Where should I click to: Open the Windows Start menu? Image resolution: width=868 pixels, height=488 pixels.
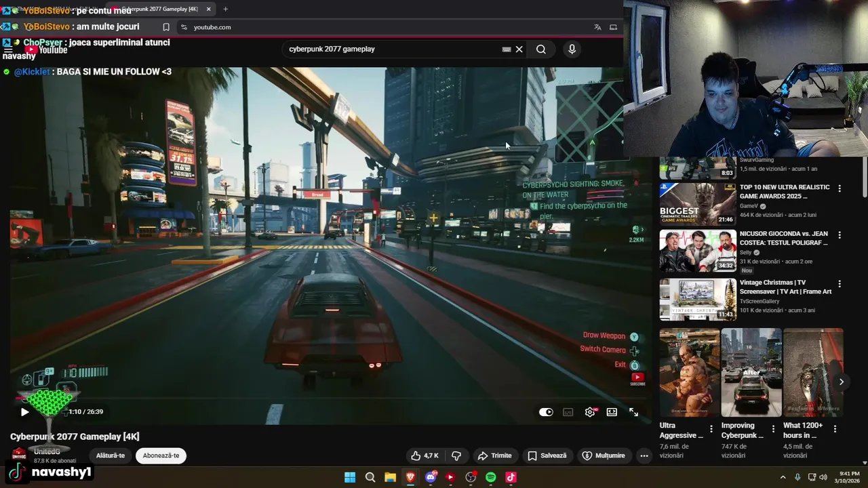(350, 477)
